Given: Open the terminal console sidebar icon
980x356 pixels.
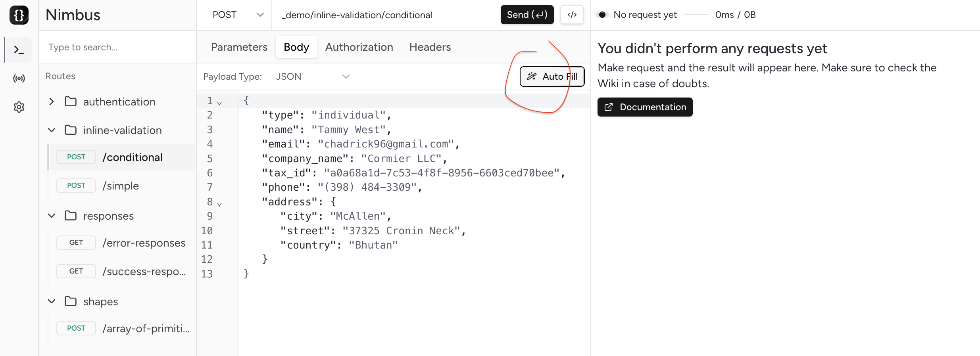Looking at the screenshot, I should [19, 50].
